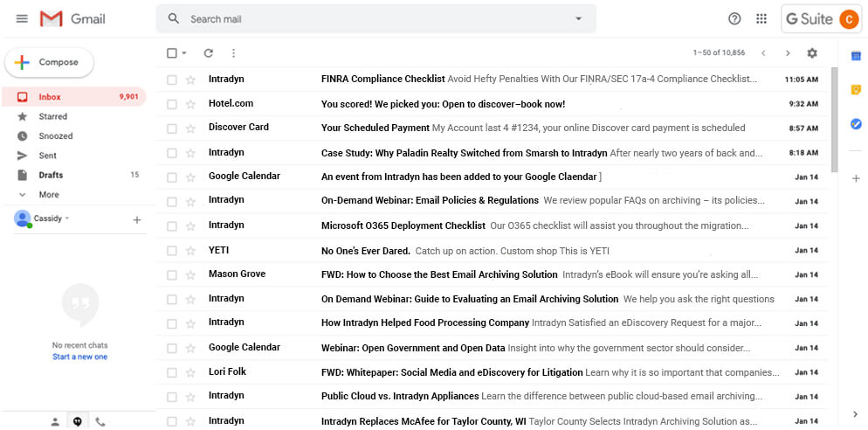
Task: Open the select dropdown arrow beside select-all
Action: [x=184, y=53]
